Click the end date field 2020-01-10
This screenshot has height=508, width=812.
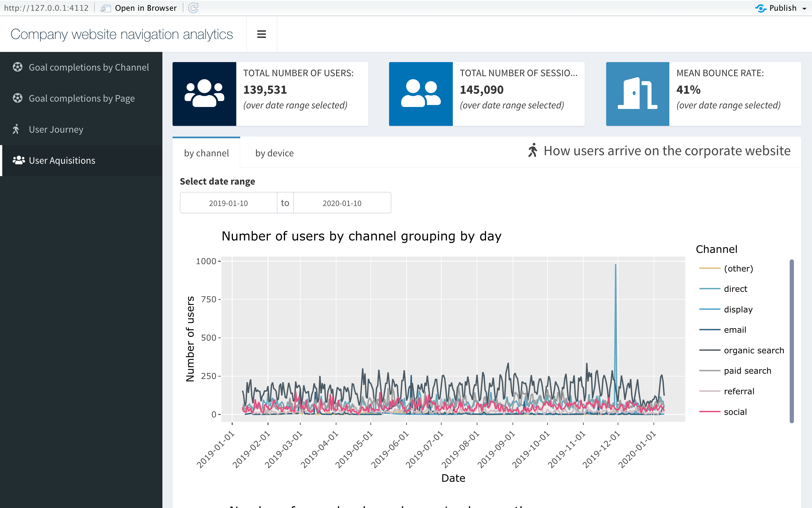click(x=342, y=203)
